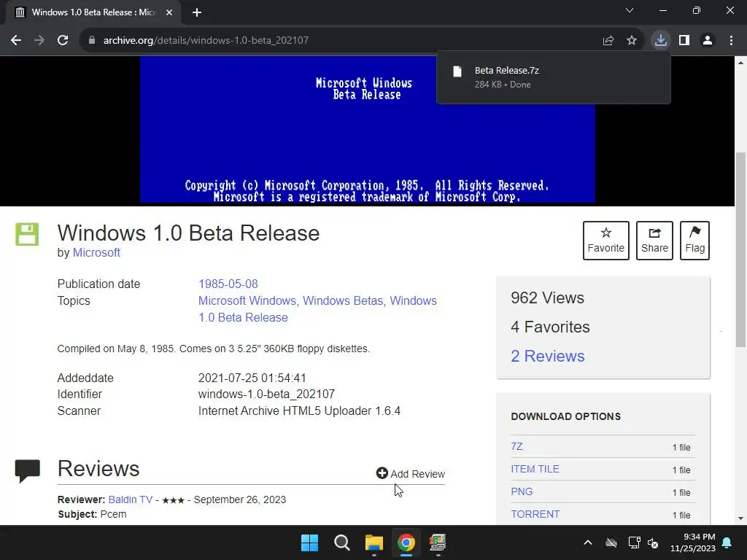
Task: Click the Windows beta screenshot image
Action: (x=368, y=131)
